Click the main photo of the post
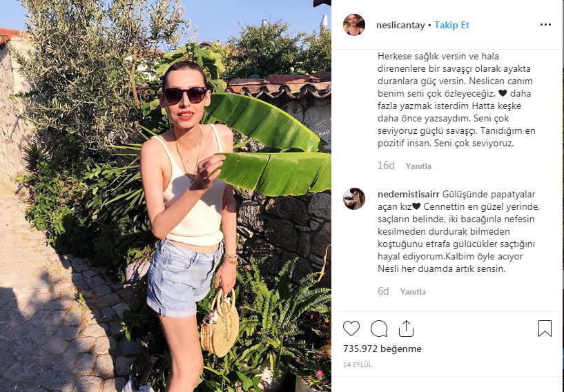The width and height of the screenshot is (564, 392). coord(166,196)
